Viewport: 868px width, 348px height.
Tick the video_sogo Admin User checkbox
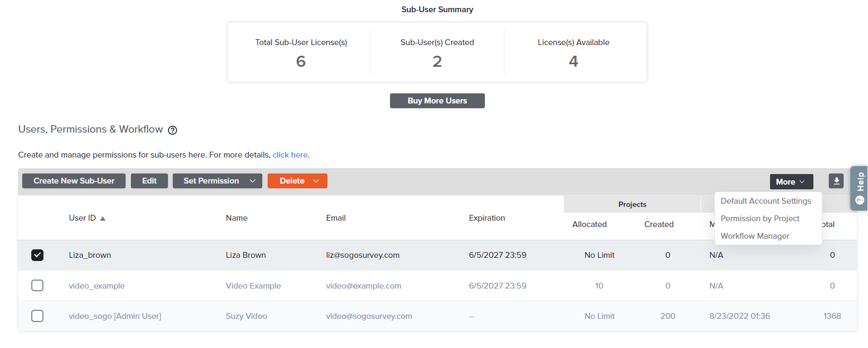pos(37,316)
